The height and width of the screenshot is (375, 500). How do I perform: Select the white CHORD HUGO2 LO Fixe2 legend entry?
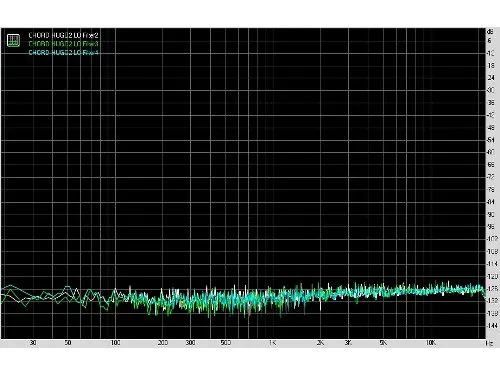pyautogui.click(x=63, y=35)
